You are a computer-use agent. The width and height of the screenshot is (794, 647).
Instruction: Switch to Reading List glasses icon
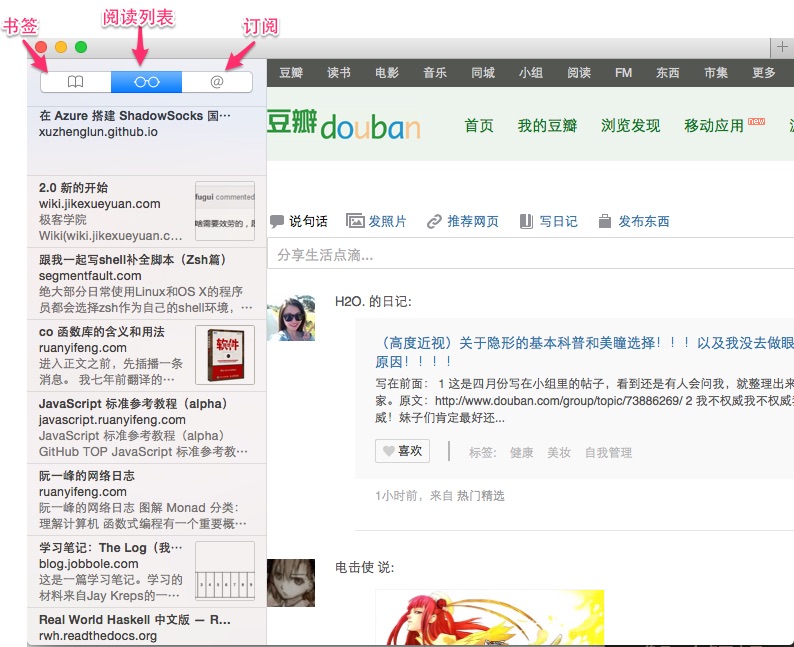[146, 82]
